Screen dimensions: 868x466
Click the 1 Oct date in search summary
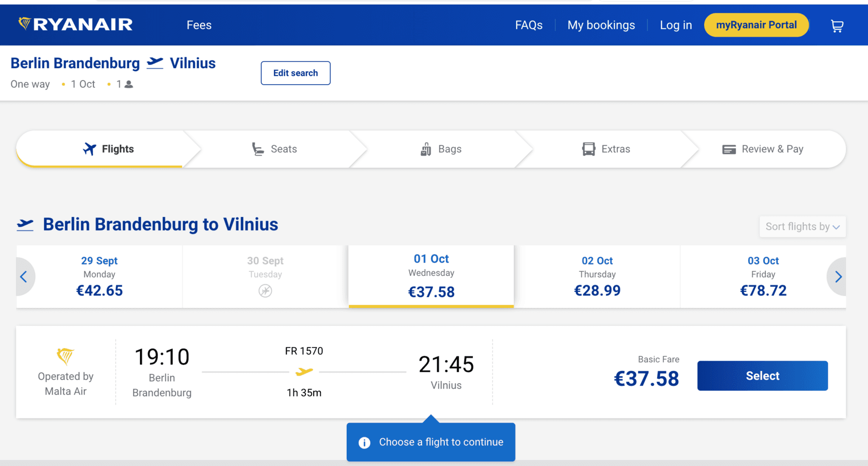[x=83, y=84]
